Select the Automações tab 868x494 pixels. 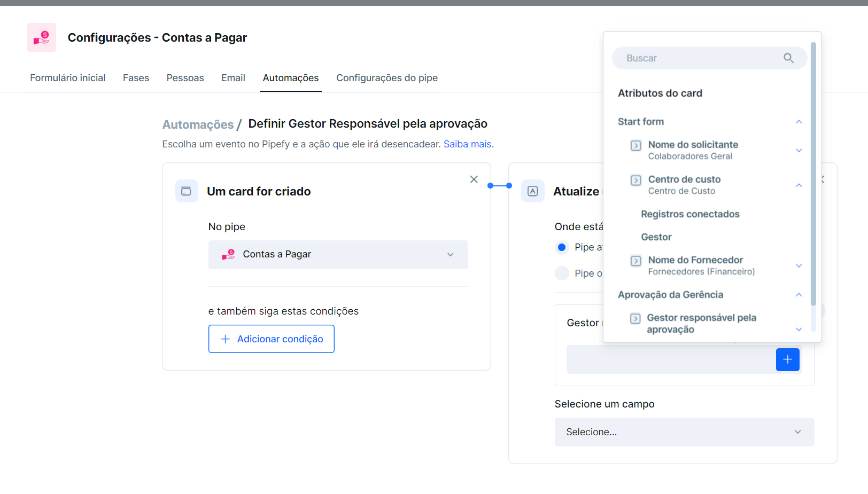[291, 78]
